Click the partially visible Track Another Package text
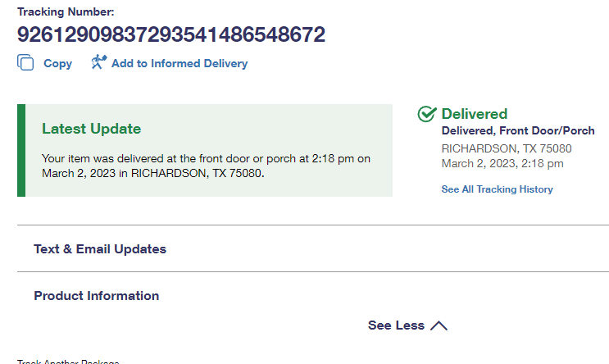609x364 pixels. coord(68,362)
